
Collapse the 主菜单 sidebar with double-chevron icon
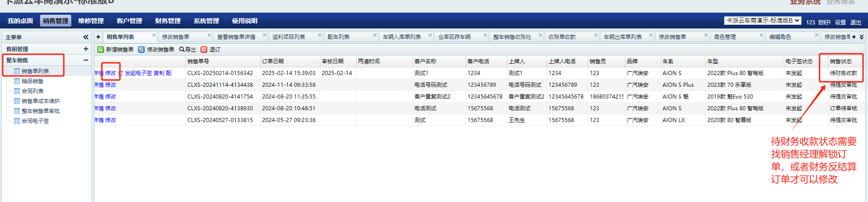86,37
